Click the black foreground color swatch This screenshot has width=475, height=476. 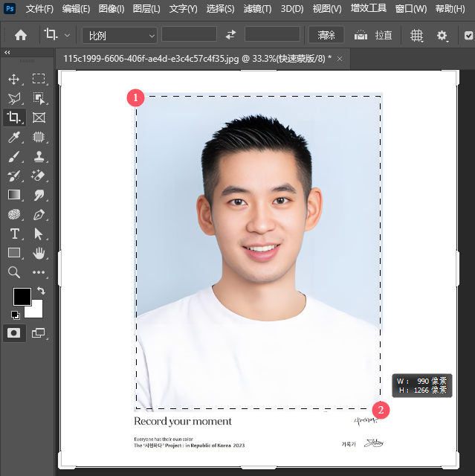22,297
